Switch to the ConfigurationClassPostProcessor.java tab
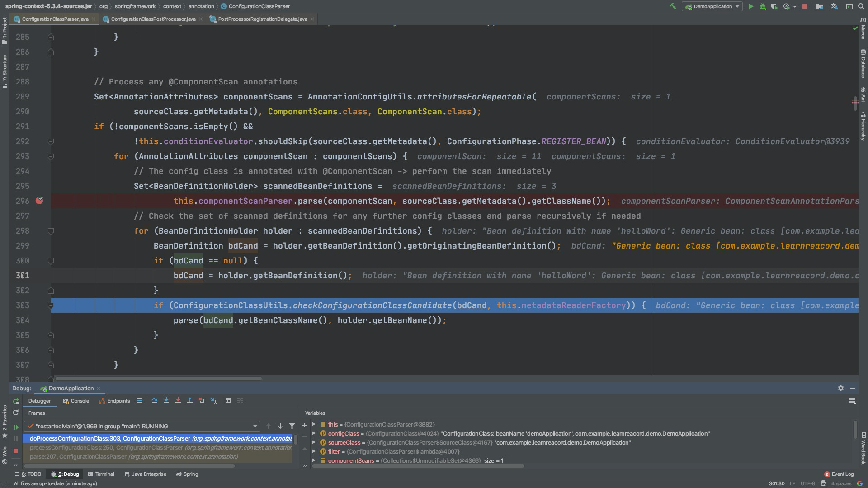 tap(153, 19)
